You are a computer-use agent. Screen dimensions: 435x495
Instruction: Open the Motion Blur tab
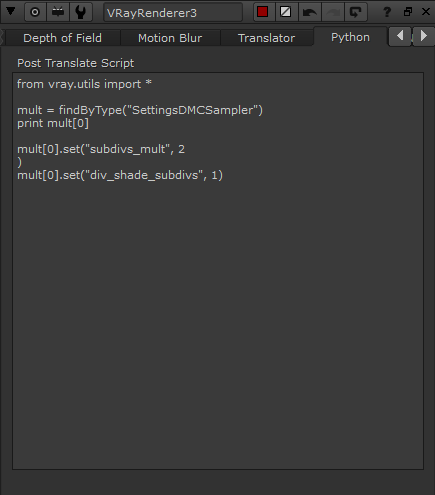click(x=170, y=38)
